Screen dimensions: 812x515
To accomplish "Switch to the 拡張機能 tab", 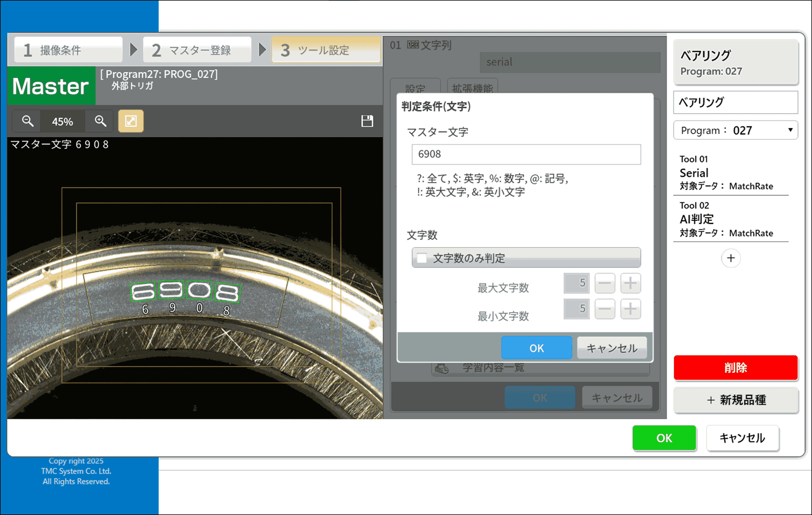I will (x=472, y=88).
